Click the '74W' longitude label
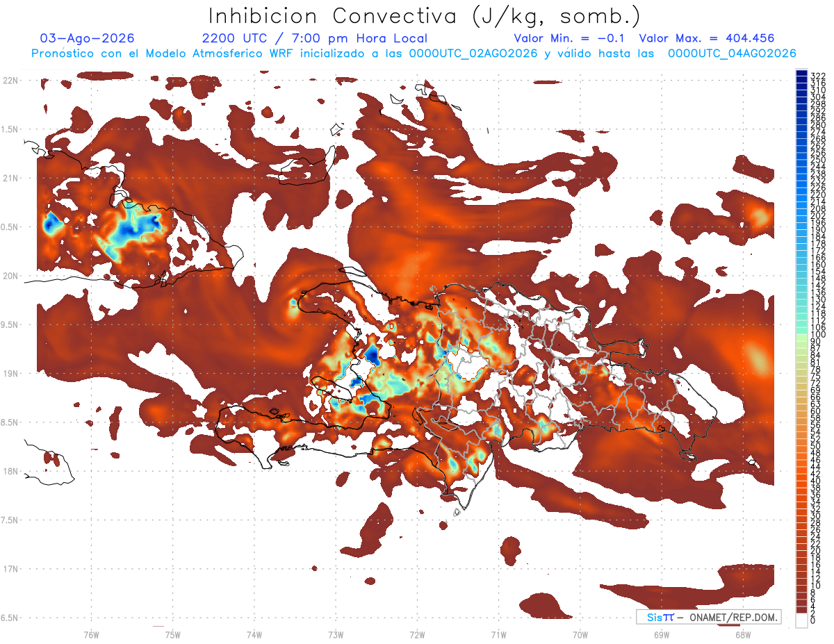The image size is (834, 644). click(254, 634)
